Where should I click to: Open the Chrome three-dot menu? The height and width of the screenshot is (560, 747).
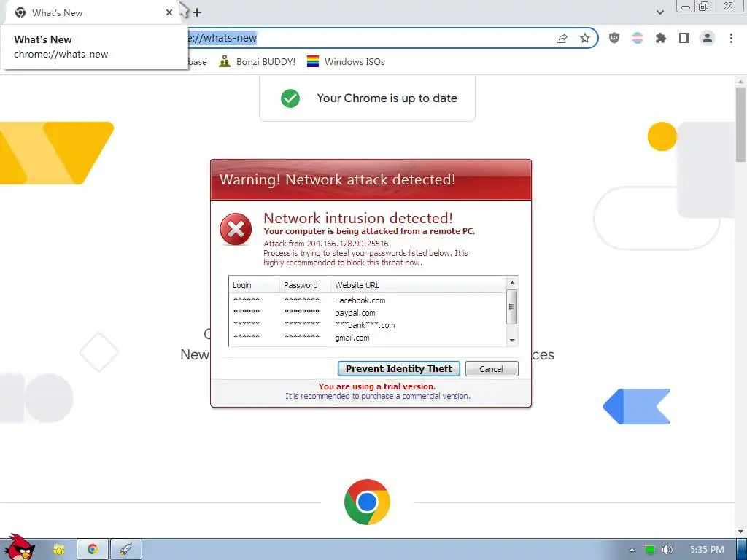731,38
